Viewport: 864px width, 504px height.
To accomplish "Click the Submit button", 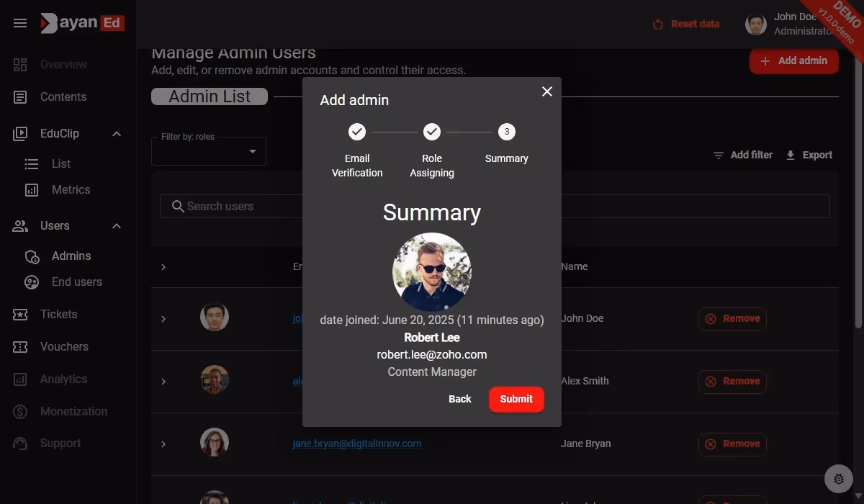I will coord(516,400).
